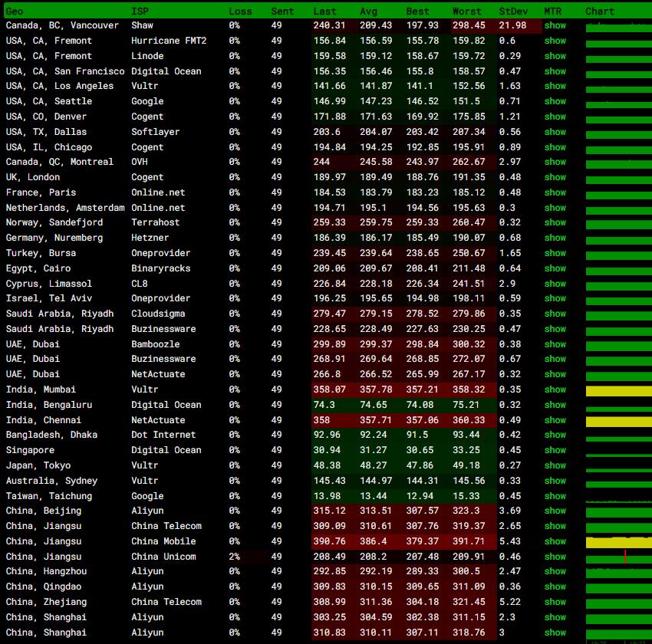The height and width of the screenshot is (644, 652).
Task: Click the Worst column header
Action: tap(467, 11)
